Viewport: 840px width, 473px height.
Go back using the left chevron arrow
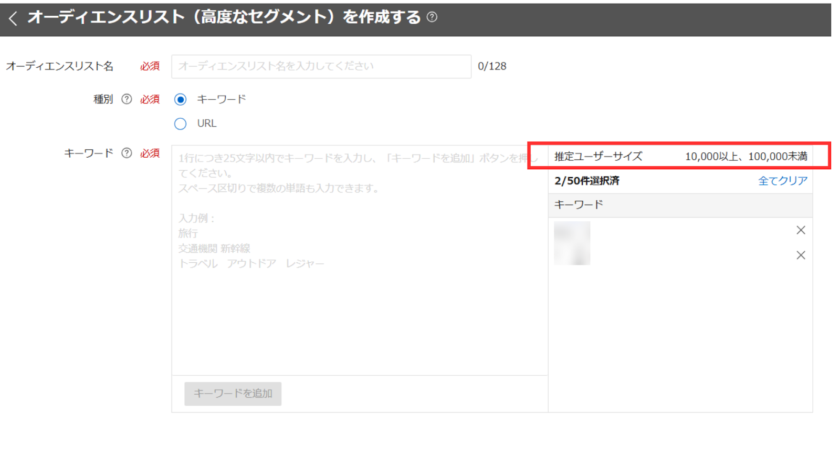pos(13,18)
